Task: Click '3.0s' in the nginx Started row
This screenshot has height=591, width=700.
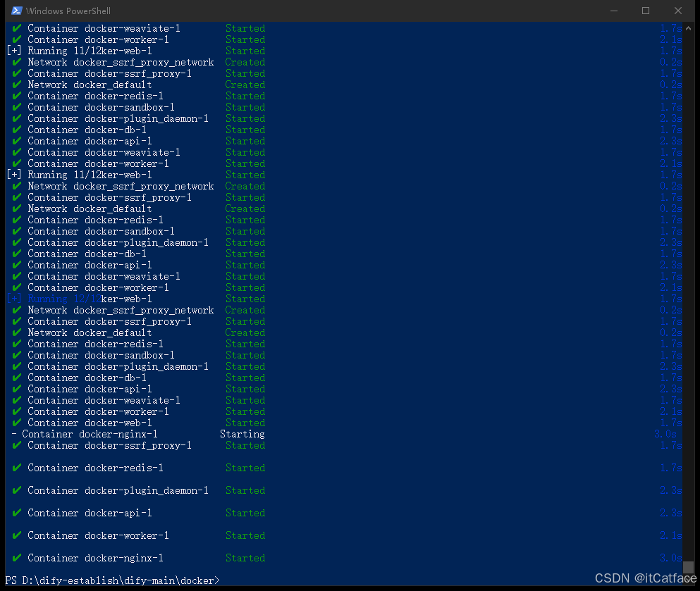Action: click(x=671, y=558)
